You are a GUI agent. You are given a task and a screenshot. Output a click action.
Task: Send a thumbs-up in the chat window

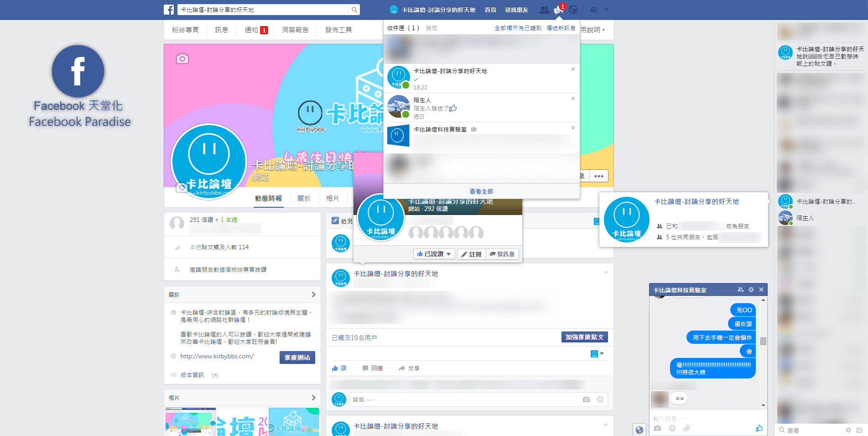point(759,428)
